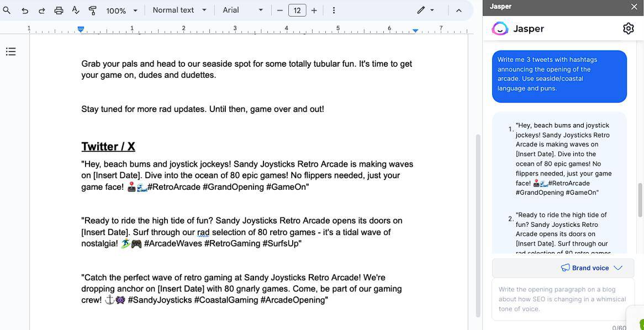
Task: Print the document
Action: coord(59,10)
